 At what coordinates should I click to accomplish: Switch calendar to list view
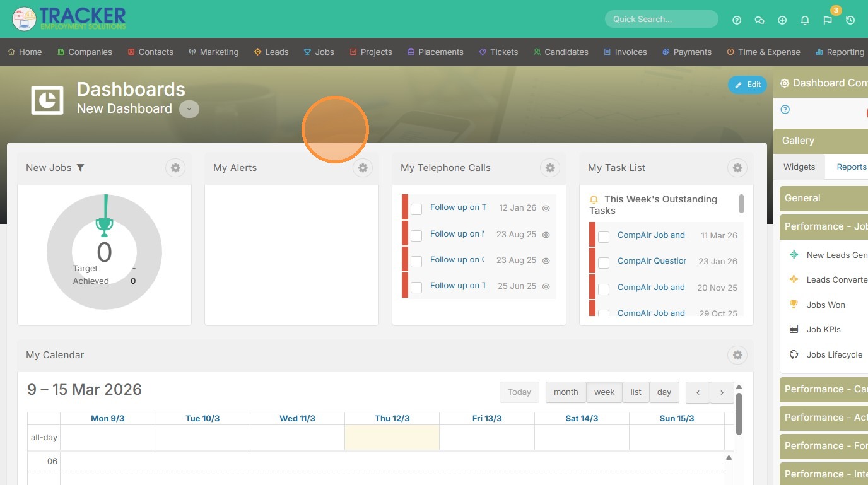point(636,392)
